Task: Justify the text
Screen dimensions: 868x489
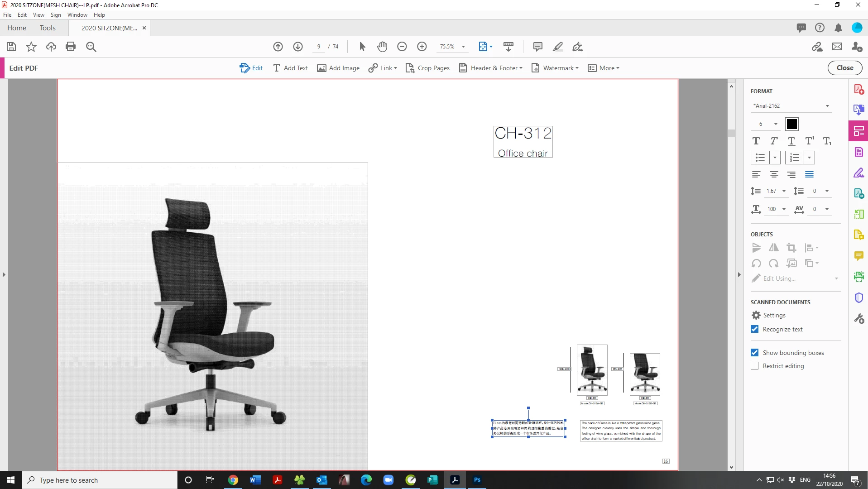Action: 810,174
